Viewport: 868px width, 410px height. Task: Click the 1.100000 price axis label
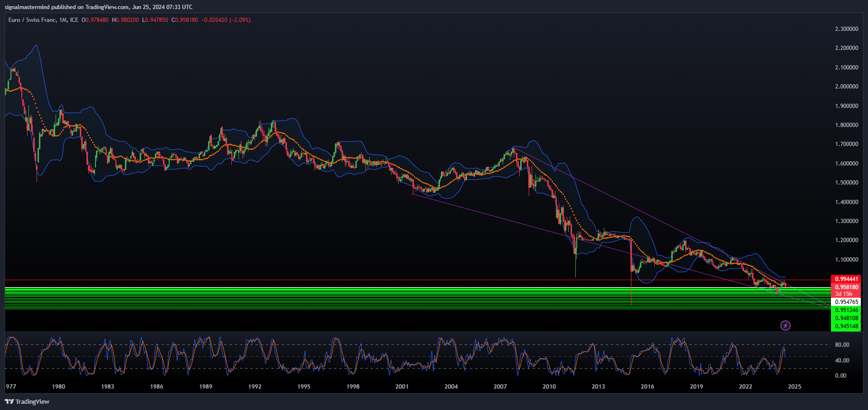[x=847, y=260]
